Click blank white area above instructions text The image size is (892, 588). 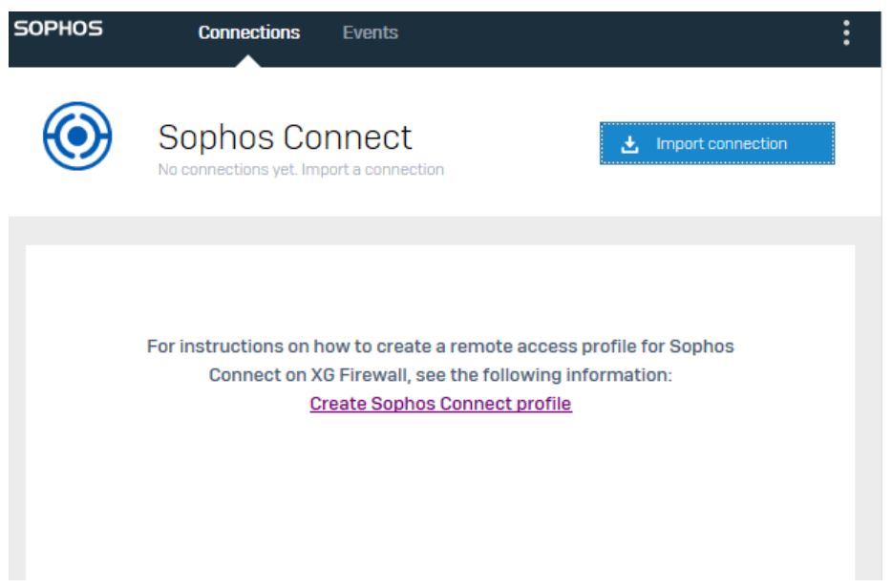440,290
